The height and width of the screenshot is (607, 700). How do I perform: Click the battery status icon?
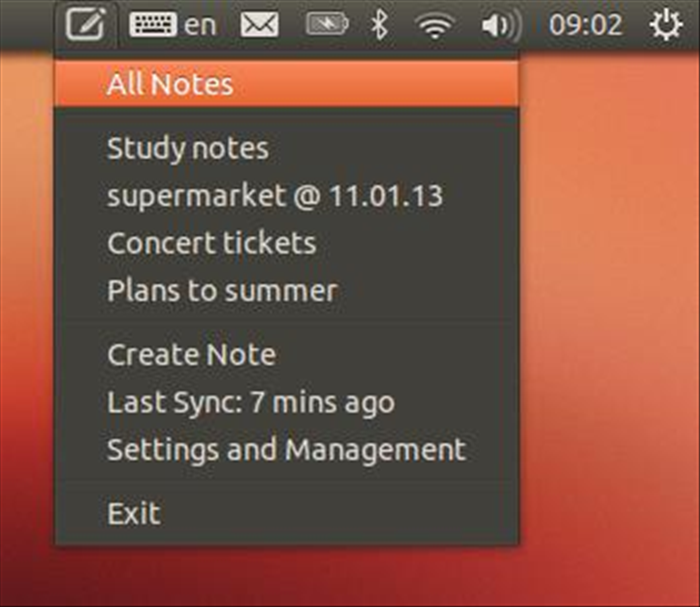(327, 24)
